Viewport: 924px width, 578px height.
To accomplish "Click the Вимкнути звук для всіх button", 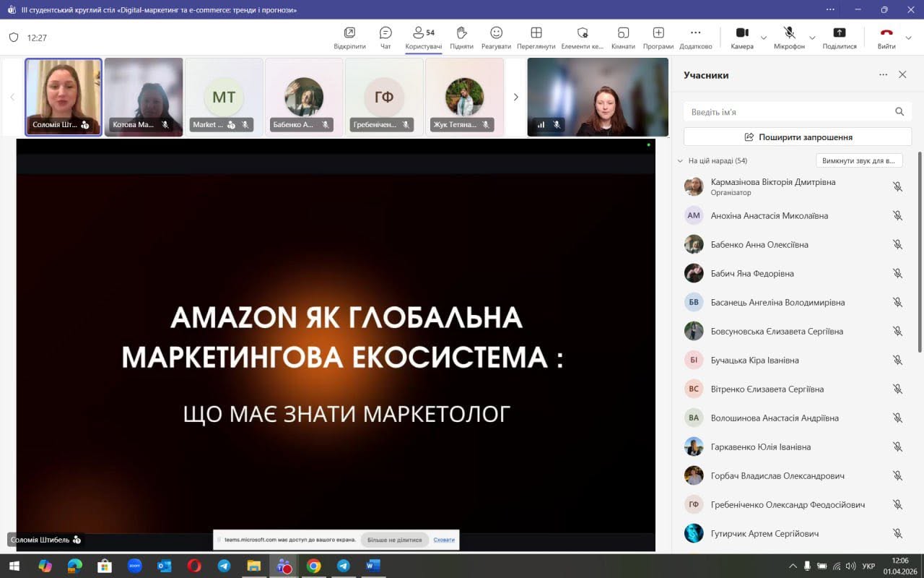I will pos(859,160).
